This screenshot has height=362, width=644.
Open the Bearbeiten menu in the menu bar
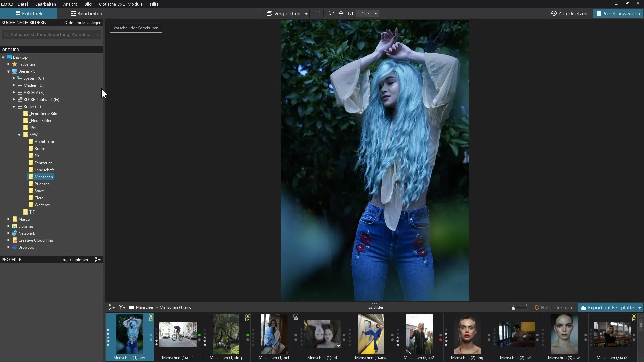46,4
